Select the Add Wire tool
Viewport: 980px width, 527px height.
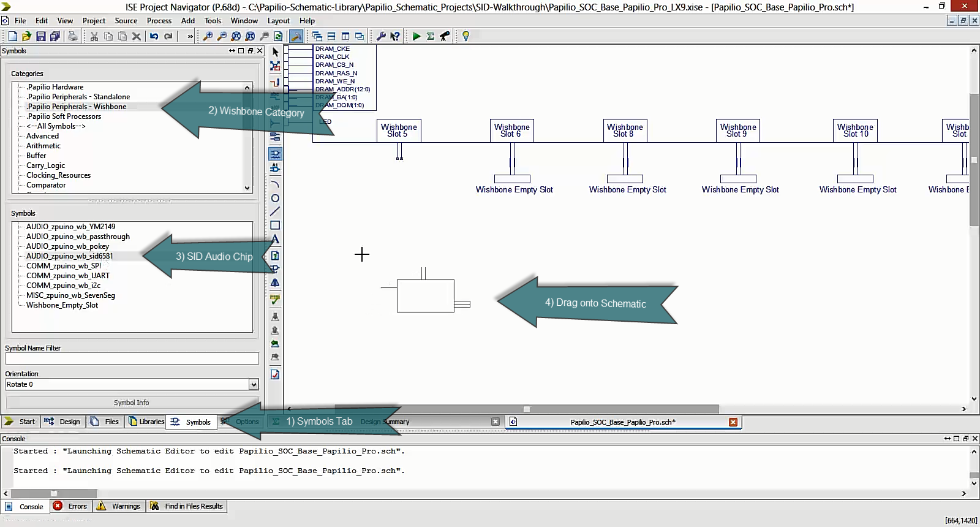[x=275, y=82]
